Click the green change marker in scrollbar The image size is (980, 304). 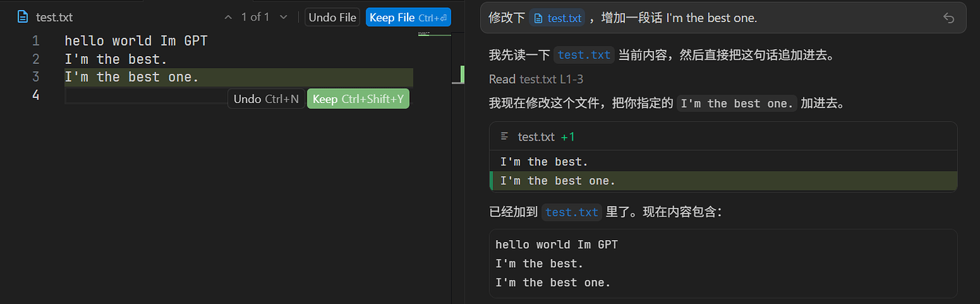click(x=462, y=74)
